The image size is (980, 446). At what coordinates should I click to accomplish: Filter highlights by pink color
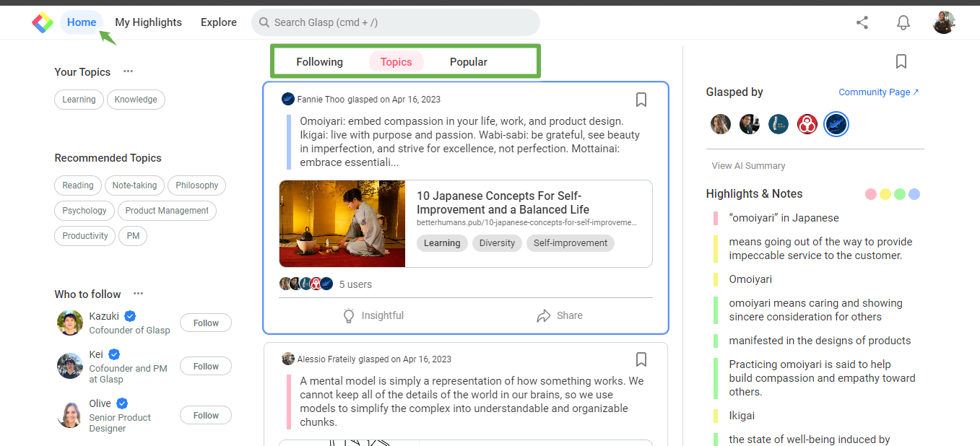(x=871, y=194)
